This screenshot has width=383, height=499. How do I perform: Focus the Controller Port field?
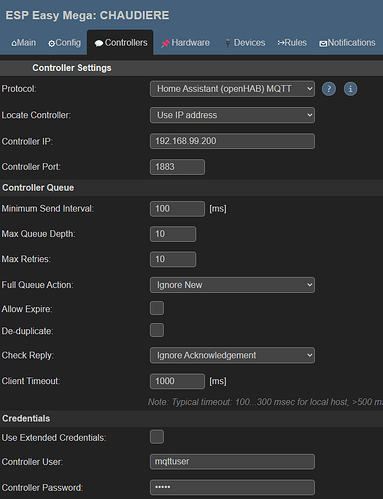[177, 167]
